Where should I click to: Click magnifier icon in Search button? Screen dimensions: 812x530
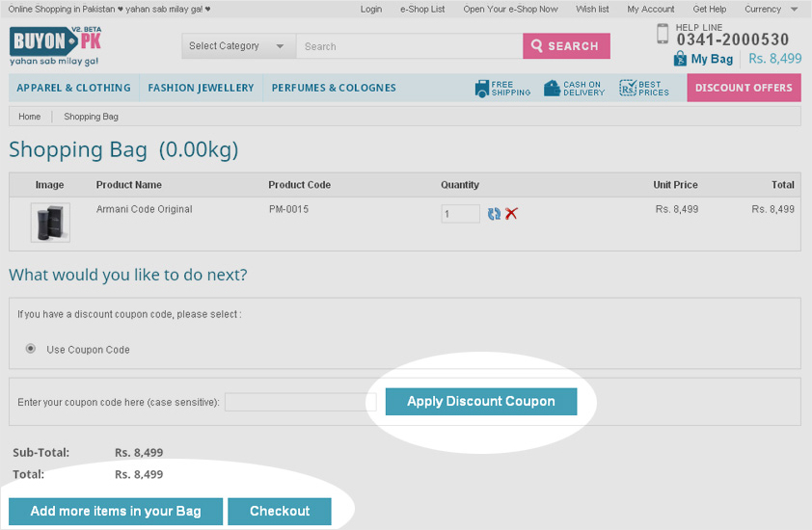tap(537, 46)
